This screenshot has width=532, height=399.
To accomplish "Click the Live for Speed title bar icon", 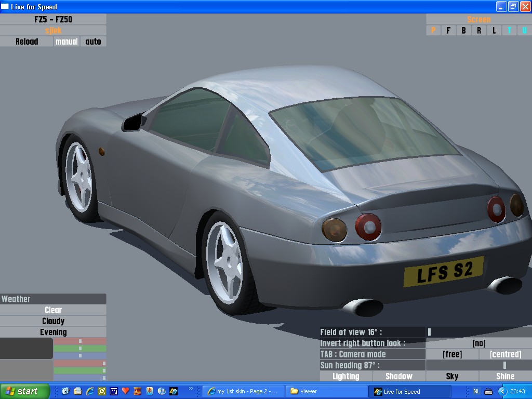I will point(5,6).
